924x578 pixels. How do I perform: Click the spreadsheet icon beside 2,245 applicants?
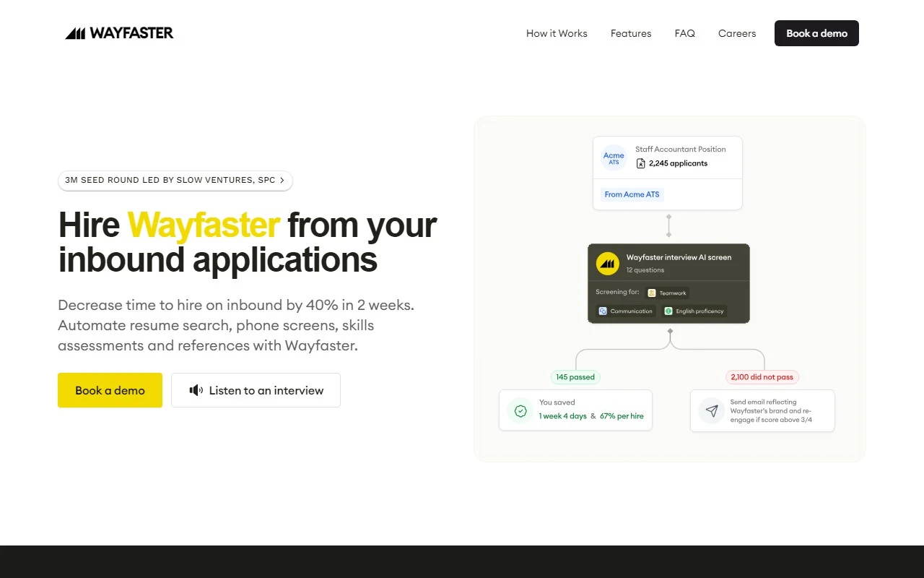640,163
